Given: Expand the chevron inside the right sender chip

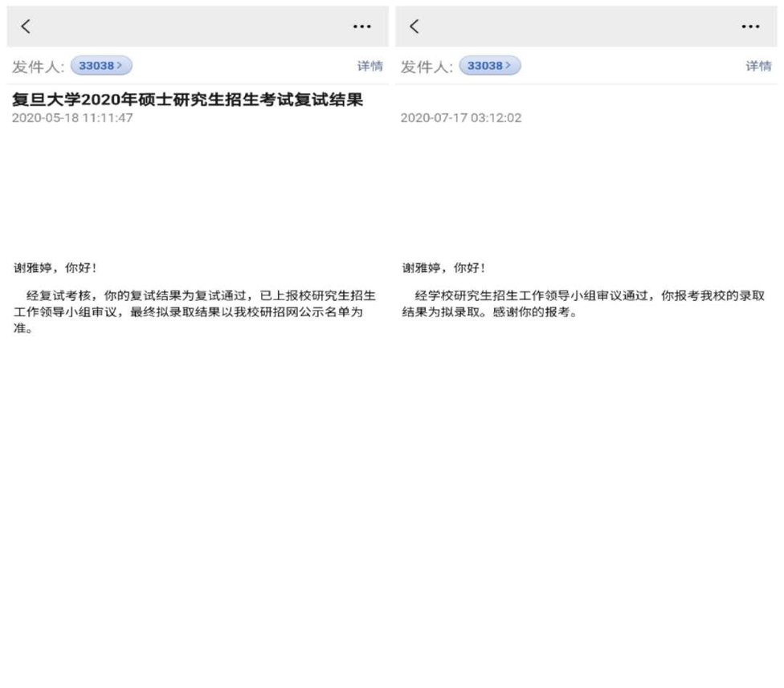Looking at the screenshot, I should [509, 66].
